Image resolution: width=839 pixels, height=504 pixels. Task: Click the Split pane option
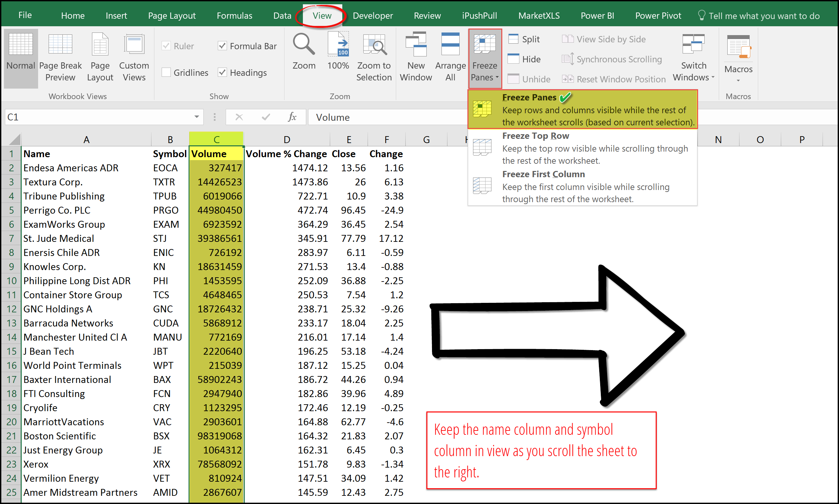[526, 38]
